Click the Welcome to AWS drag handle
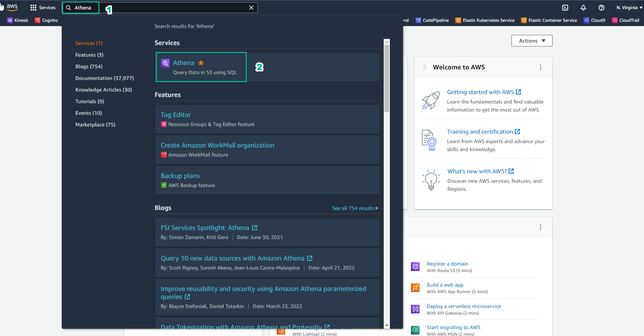The height and width of the screenshot is (336, 644). (x=425, y=67)
